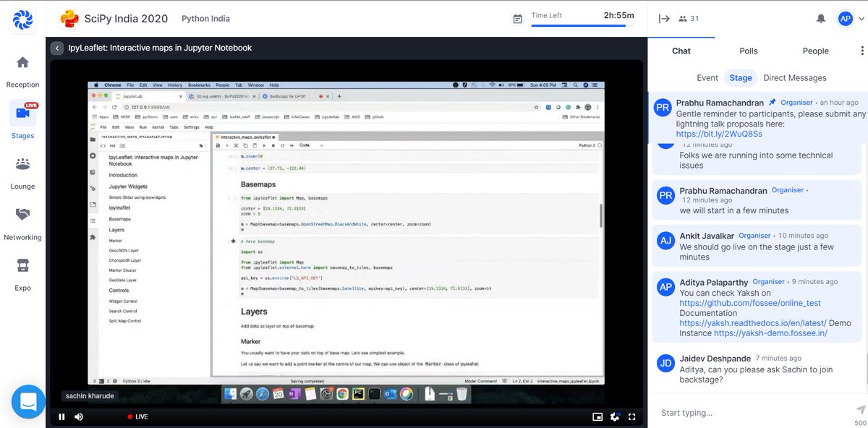Switch to the Chat tab
This screenshot has width=868, height=428.
pyautogui.click(x=681, y=51)
